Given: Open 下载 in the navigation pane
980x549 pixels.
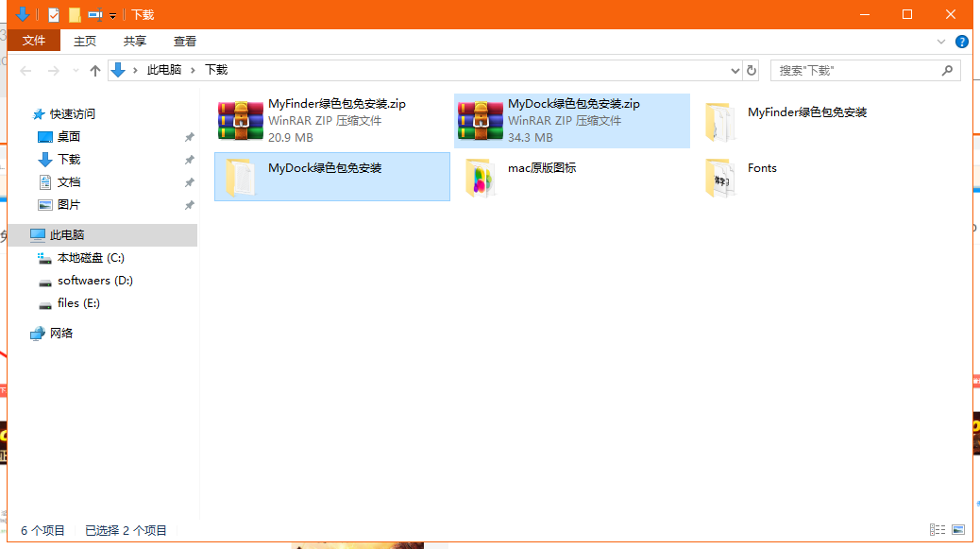Looking at the screenshot, I should coord(69,159).
